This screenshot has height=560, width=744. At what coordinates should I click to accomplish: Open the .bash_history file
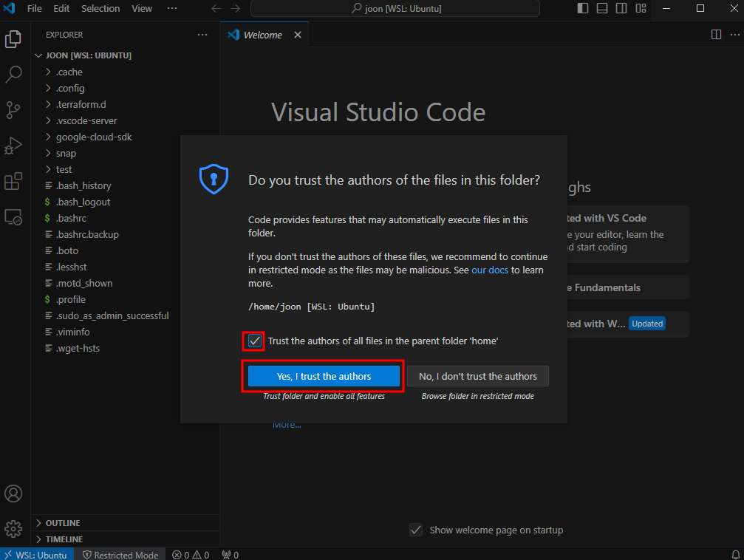[x=126, y=185]
